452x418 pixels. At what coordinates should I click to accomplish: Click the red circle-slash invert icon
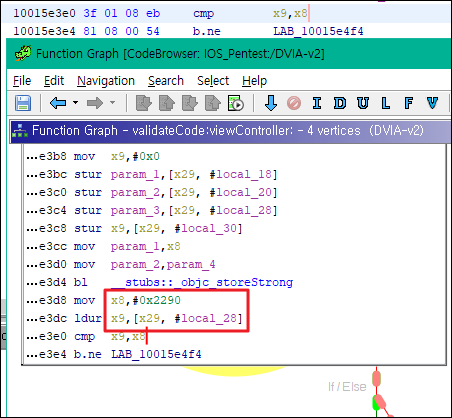tap(294, 103)
